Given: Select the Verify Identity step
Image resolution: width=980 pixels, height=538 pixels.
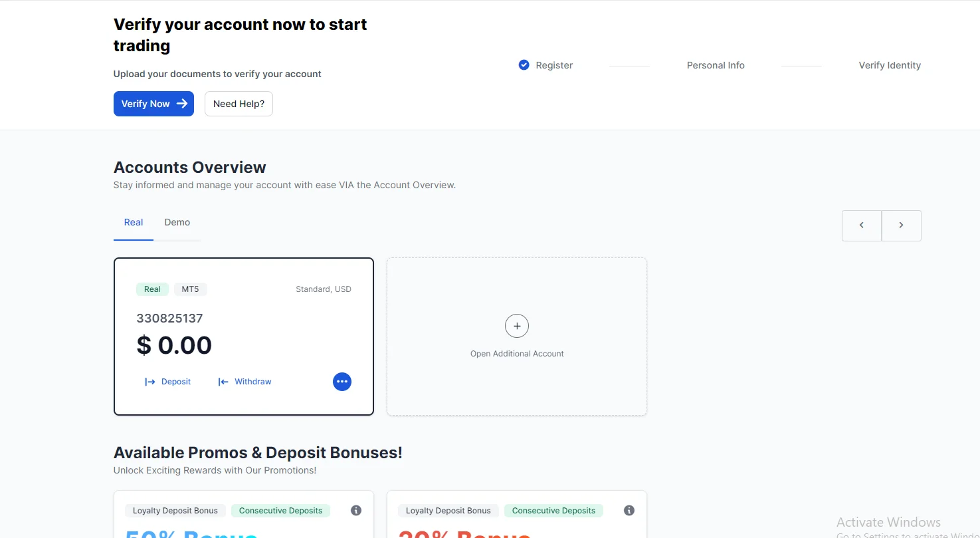Looking at the screenshot, I should tap(890, 65).
